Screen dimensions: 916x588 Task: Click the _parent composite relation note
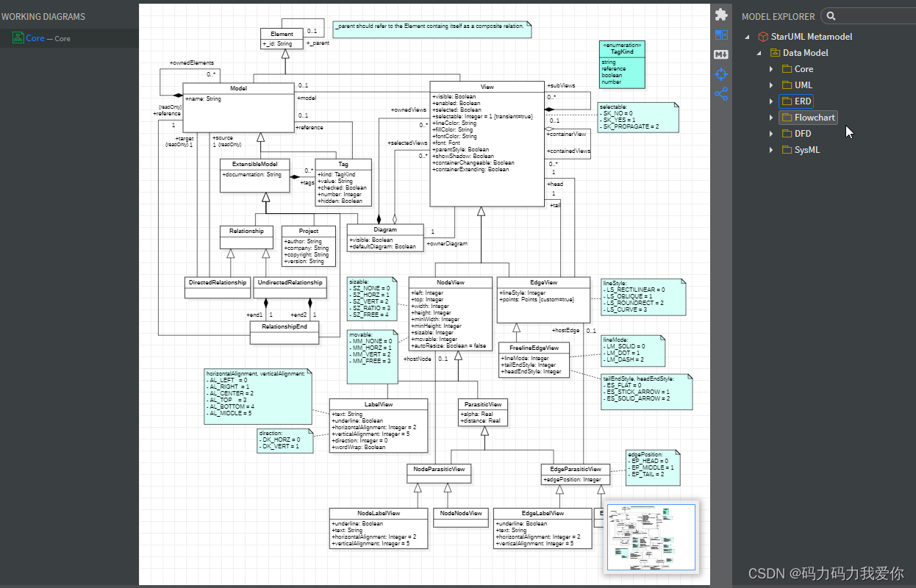point(432,29)
